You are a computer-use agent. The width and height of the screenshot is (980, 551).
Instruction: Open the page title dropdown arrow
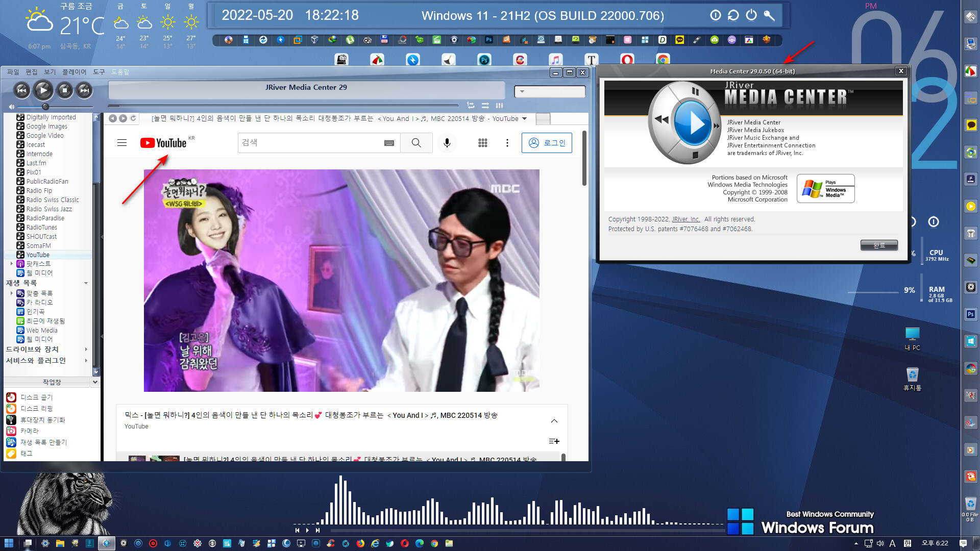coord(524,119)
